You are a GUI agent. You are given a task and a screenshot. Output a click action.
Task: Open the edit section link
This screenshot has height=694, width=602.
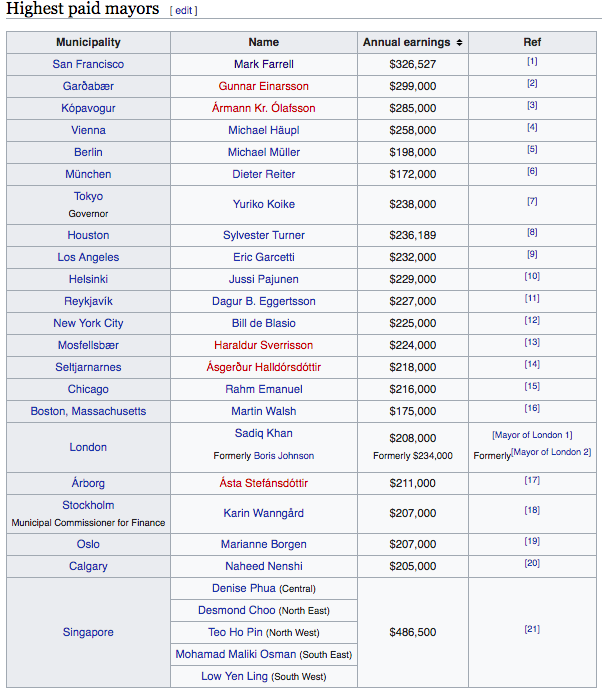(x=184, y=11)
